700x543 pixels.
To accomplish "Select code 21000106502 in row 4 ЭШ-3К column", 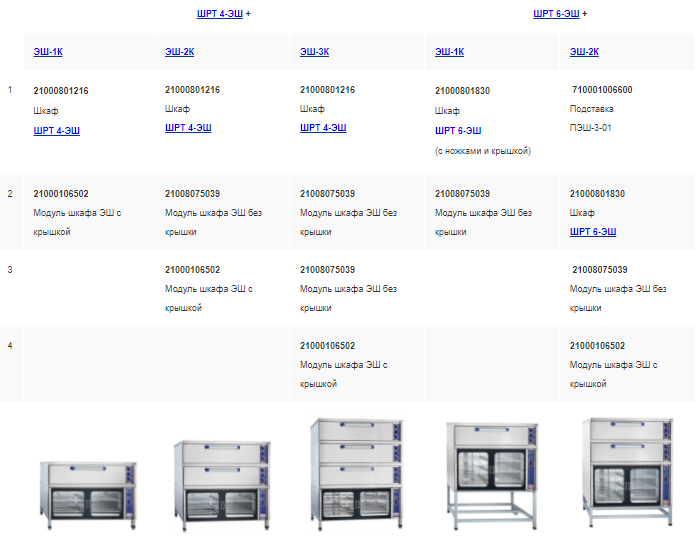I will (x=327, y=346).
